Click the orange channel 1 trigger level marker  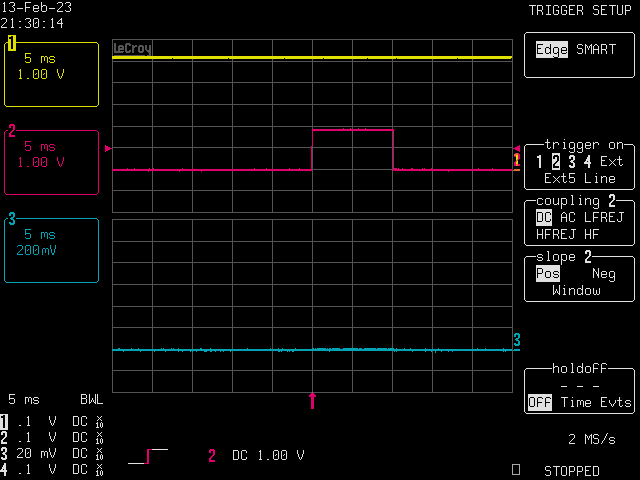[516, 159]
